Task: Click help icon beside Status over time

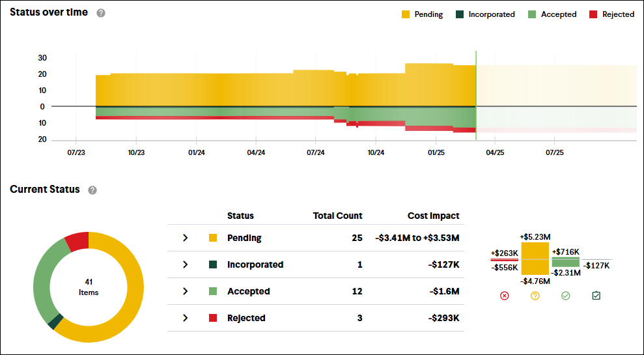Action: point(101,13)
